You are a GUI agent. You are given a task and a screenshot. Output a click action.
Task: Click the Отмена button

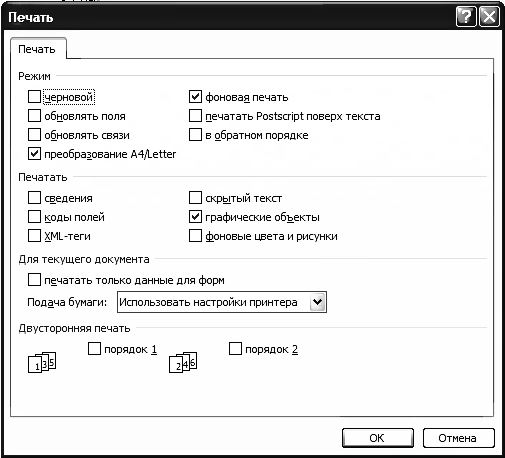(x=458, y=438)
